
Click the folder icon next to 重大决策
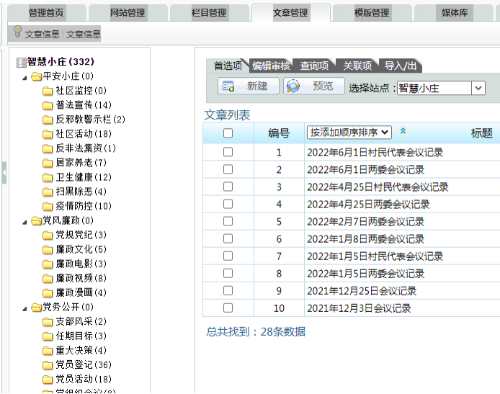click(x=48, y=351)
